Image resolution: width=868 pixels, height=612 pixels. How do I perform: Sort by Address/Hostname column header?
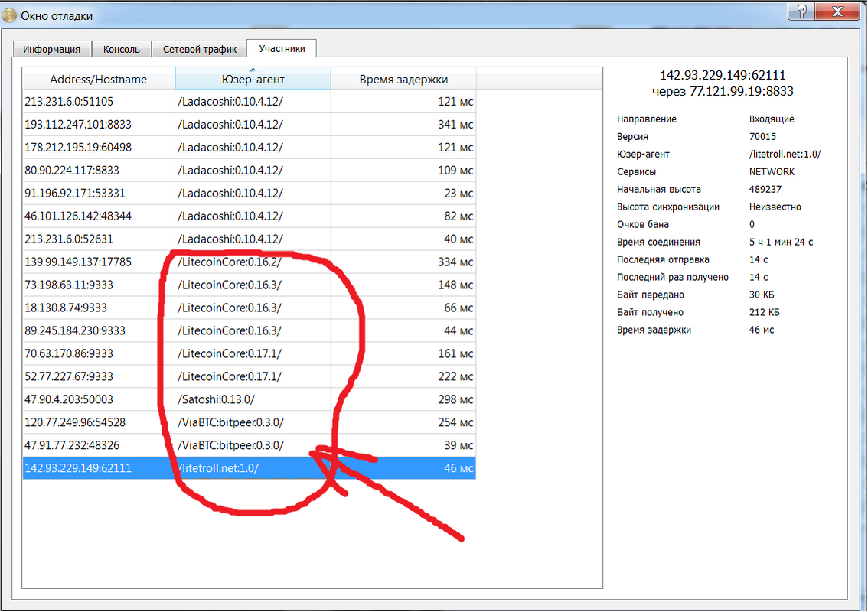coord(99,79)
